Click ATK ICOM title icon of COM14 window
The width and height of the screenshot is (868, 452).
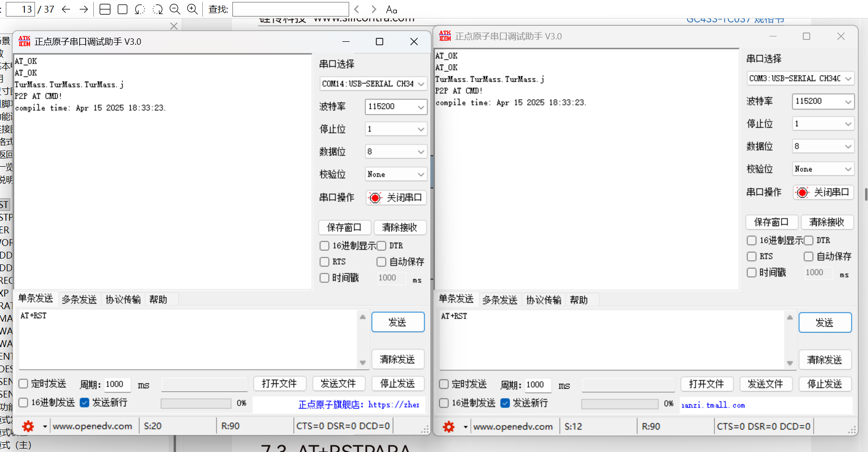tap(24, 41)
